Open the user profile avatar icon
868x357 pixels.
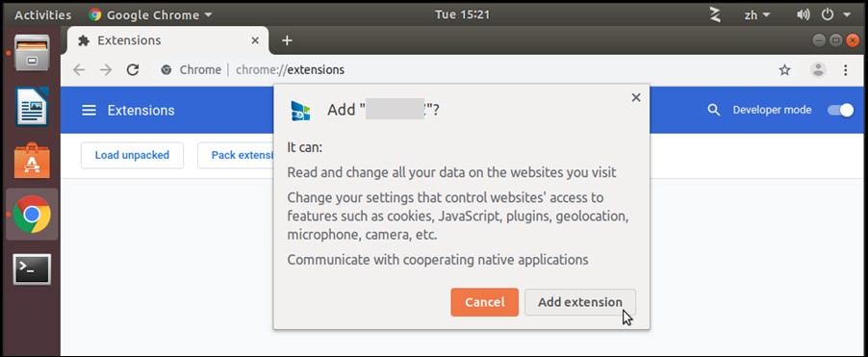coord(818,69)
